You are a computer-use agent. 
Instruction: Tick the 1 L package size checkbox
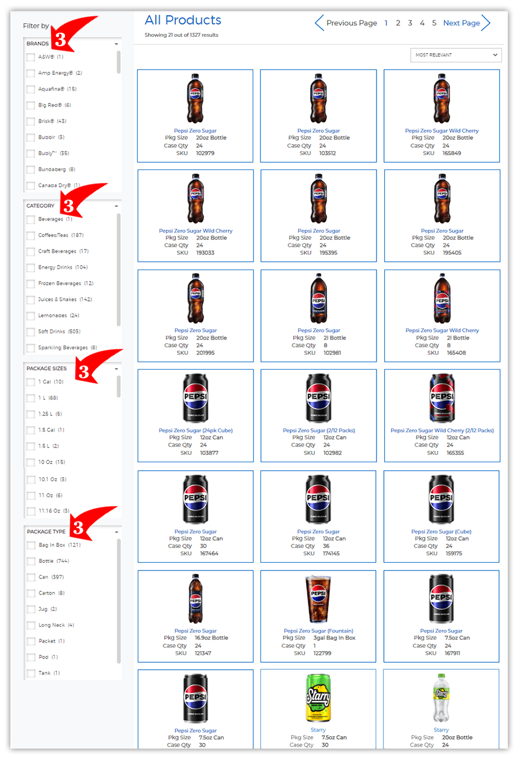tap(31, 398)
